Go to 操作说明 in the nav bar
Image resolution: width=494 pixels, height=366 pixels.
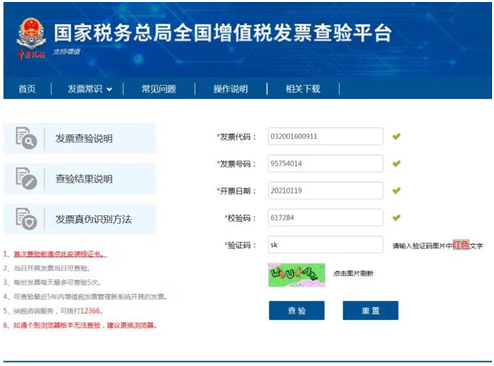[x=231, y=89]
